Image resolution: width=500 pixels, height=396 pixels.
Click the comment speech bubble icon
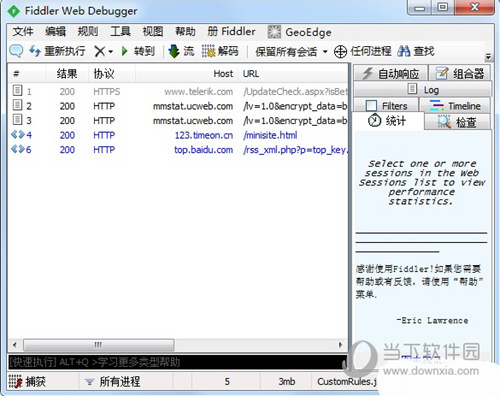click(x=16, y=51)
